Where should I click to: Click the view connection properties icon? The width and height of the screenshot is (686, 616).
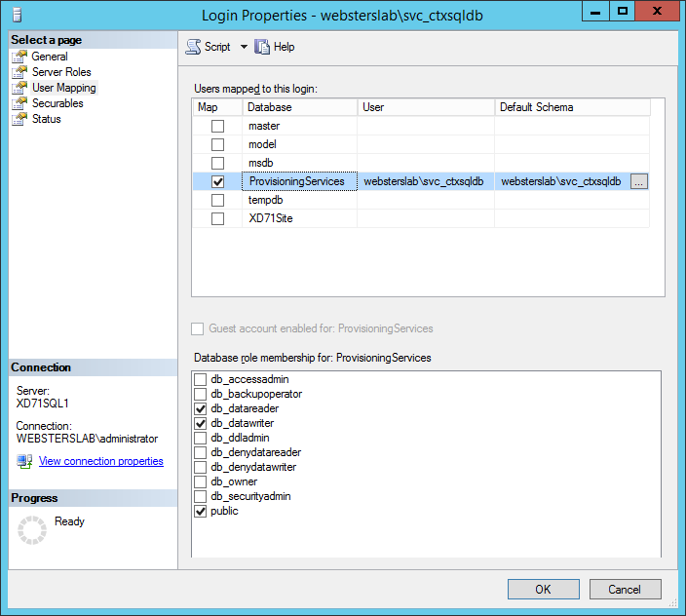[x=24, y=461]
